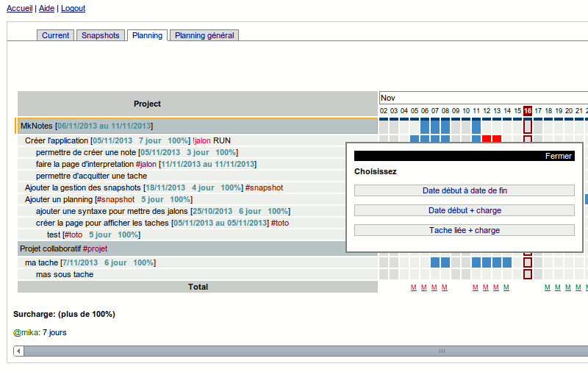Click red Gantt cell on day 12

click(x=487, y=138)
